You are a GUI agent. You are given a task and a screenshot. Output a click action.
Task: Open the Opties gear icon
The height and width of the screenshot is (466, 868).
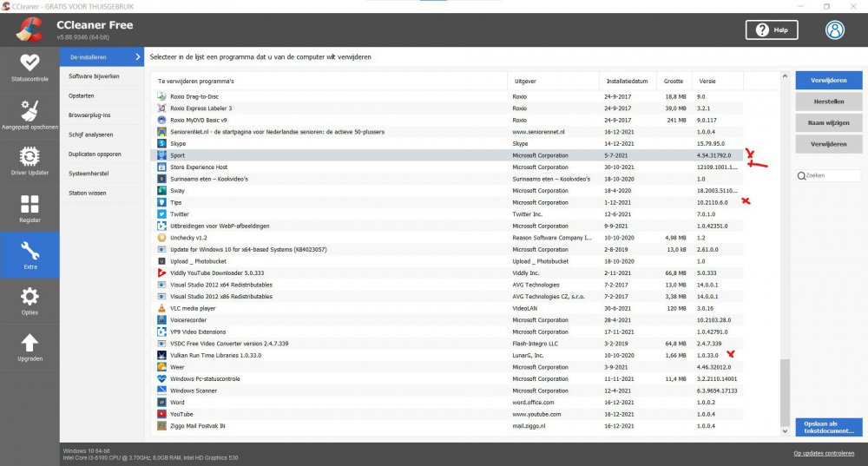click(x=30, y=297)
